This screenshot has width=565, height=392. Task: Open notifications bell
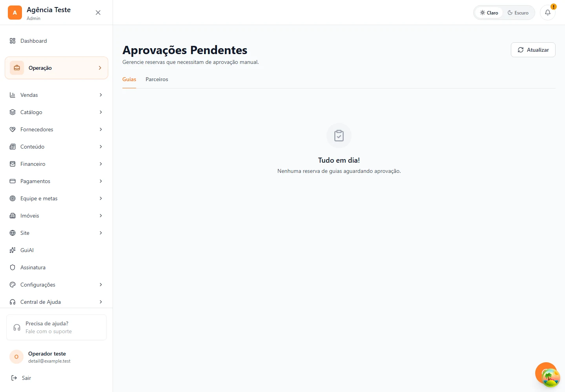coord(548,13)
